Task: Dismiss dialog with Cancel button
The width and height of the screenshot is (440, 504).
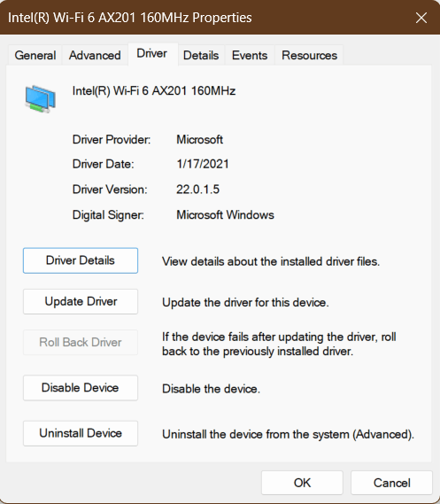Action: click(391, 483)
